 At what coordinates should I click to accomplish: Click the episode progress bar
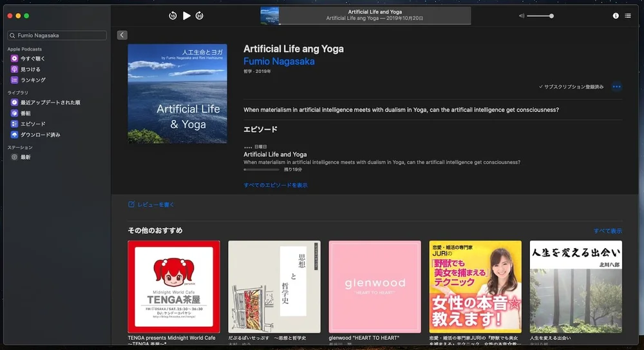click(261, 170)
